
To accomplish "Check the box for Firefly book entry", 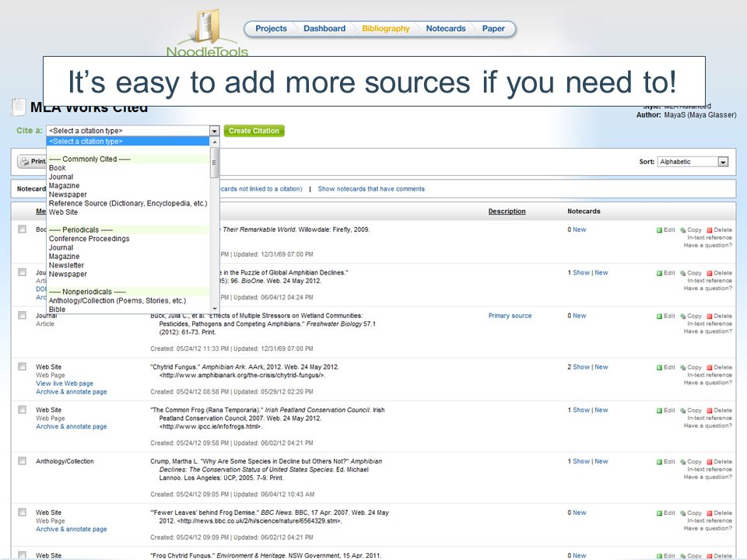I will point(22,229).
